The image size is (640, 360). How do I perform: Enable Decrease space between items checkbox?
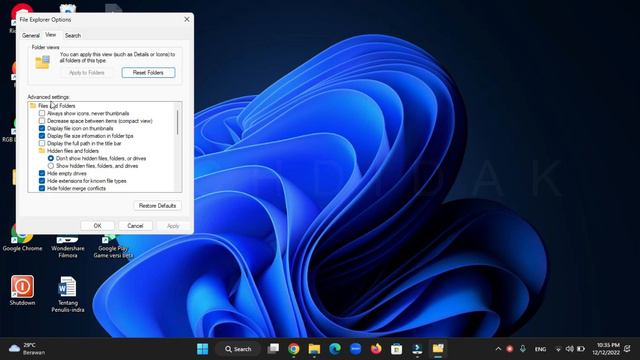(x=42, y=121)
